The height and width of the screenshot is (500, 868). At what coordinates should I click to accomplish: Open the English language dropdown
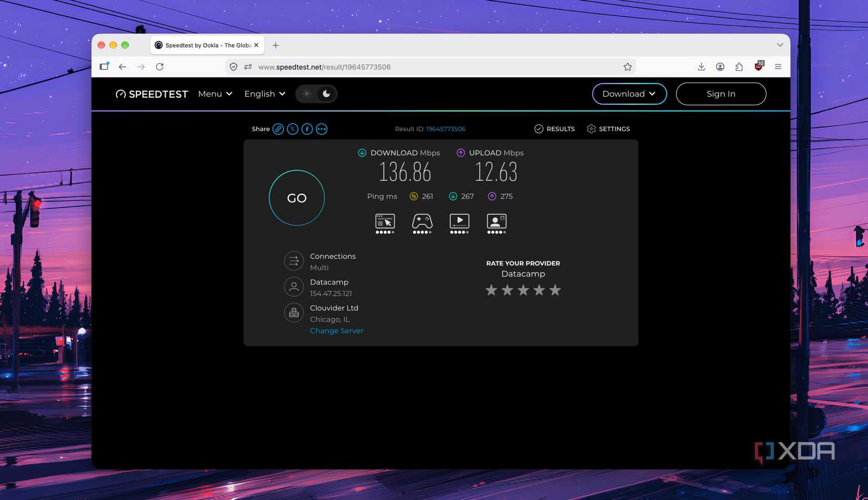[x=265, y=94]
